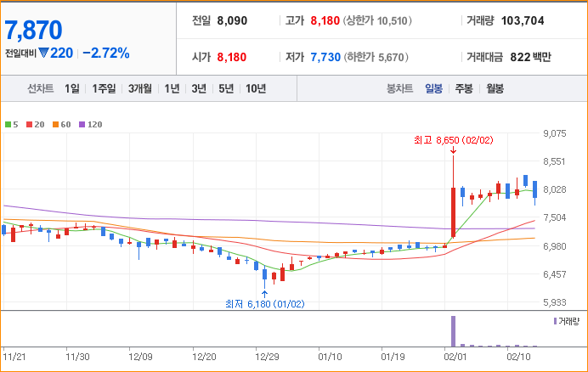Click the 01/19 date label on axis

(393, 357)
